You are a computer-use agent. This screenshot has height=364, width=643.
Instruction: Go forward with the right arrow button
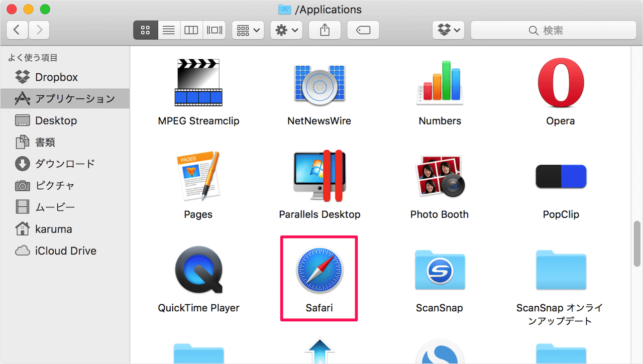tap(39, 30)
